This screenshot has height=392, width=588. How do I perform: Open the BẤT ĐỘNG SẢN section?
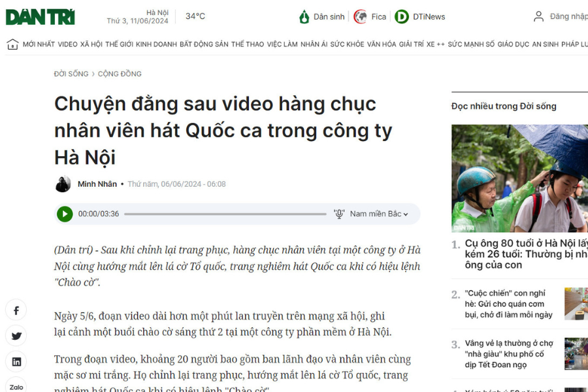[x=204, y=44]
